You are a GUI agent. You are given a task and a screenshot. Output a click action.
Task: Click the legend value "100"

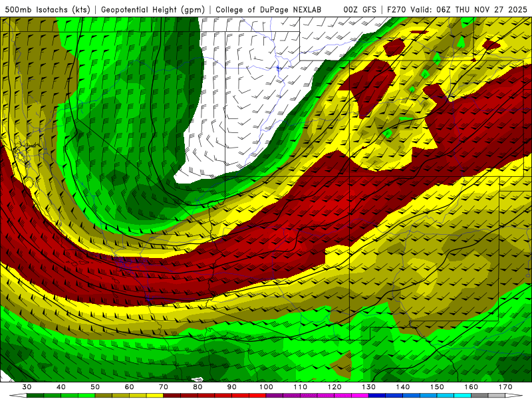click(267, 387)
